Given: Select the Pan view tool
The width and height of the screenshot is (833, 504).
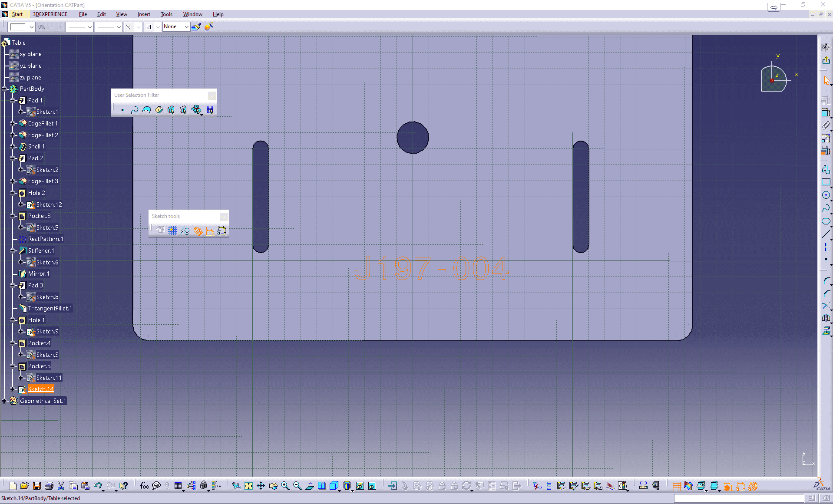Looking at the screenshot, I should (261, 486).
